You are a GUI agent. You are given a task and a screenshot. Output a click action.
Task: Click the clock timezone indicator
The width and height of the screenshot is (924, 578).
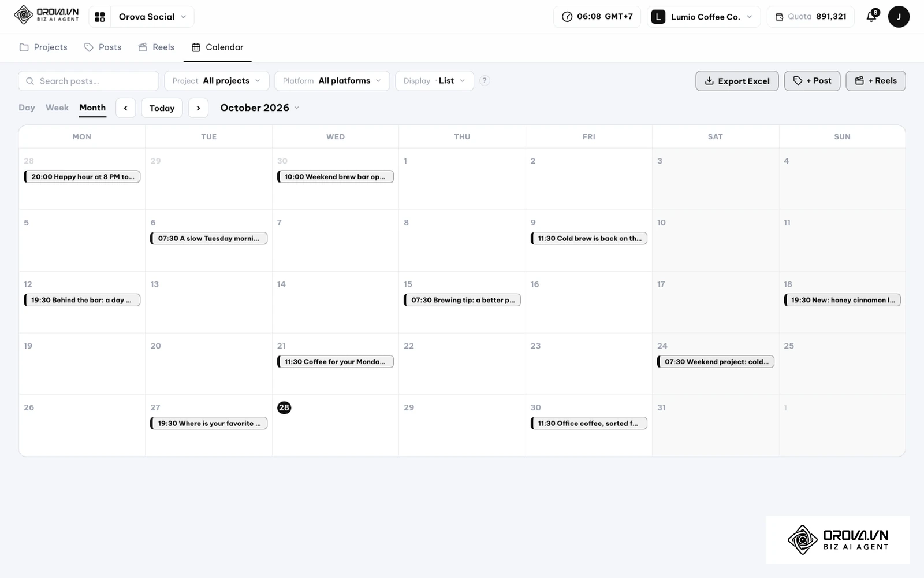coord(597,17)
